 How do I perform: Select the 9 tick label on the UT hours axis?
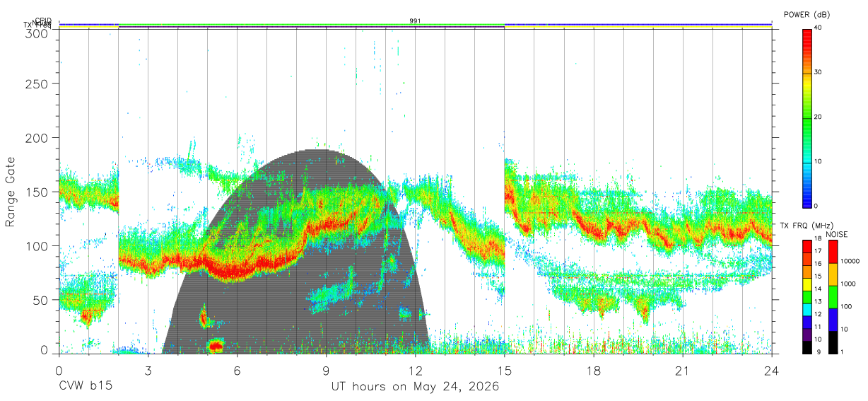[x=326, y=371]
